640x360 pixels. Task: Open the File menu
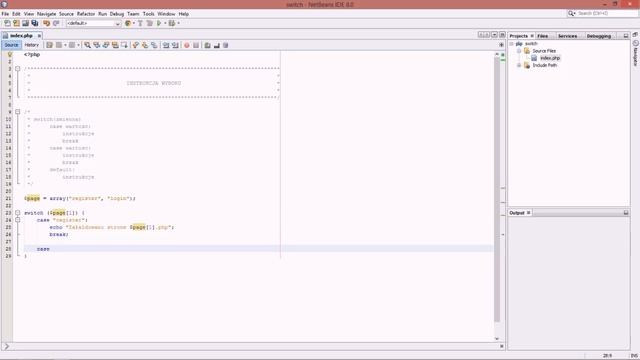(5, 14)
